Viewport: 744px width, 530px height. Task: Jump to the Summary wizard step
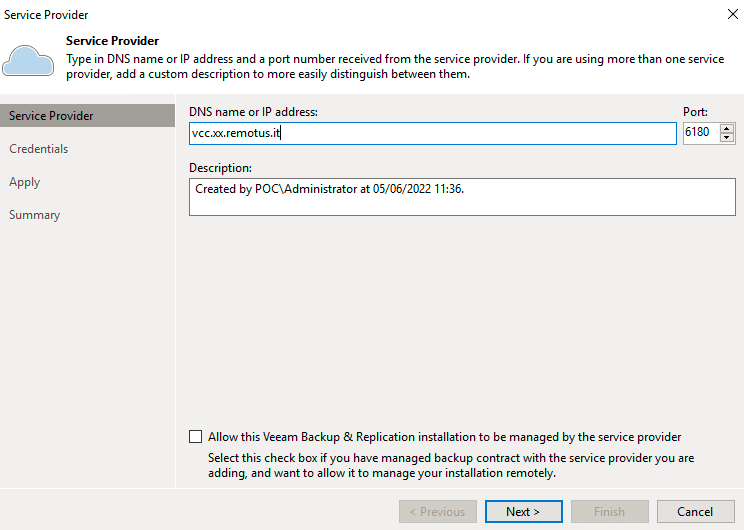point(34,215)
